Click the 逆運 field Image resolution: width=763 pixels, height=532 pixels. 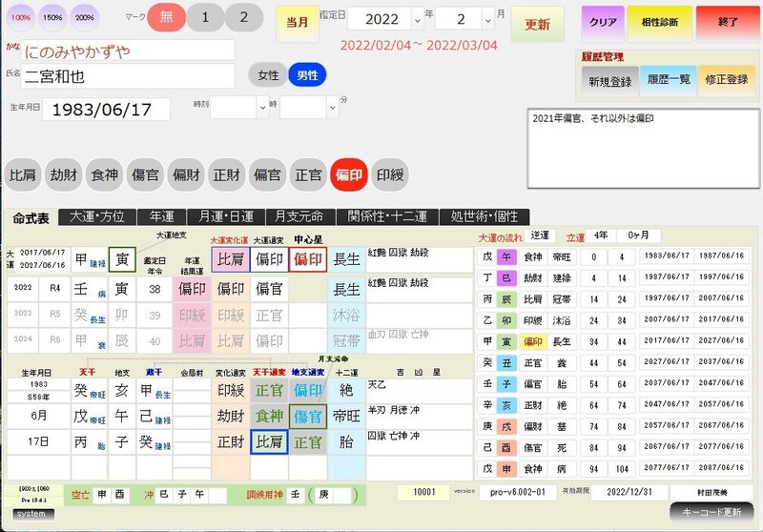pos(540,235)
